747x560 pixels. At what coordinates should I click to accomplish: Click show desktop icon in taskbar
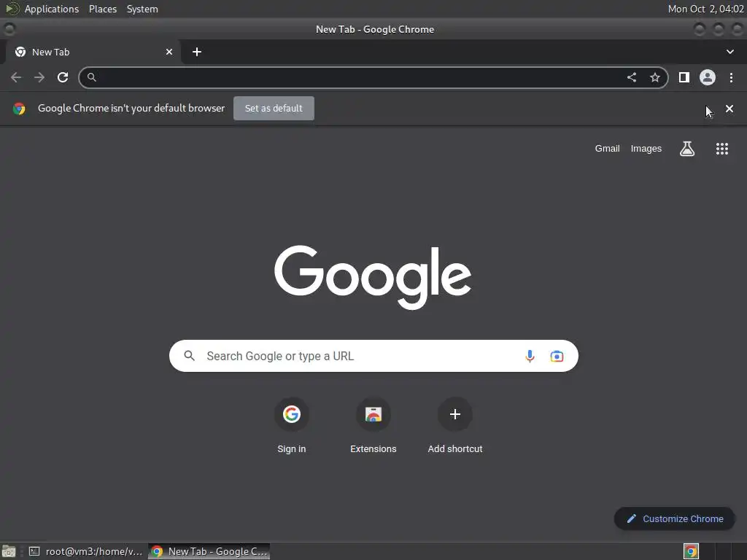click(9, 551)
